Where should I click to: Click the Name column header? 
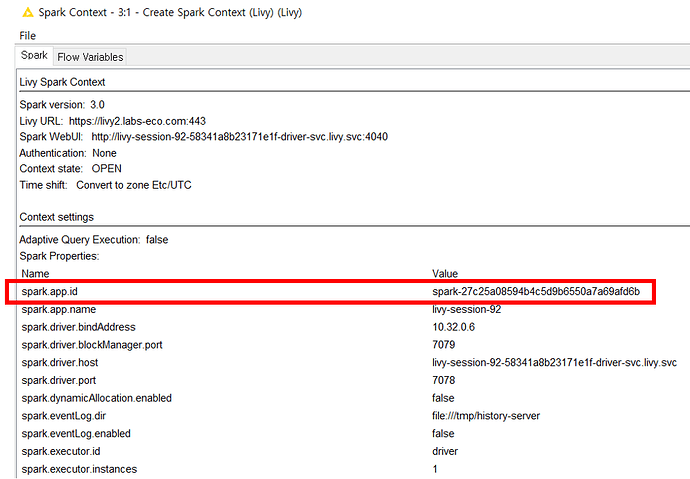click(x=35, y=274)
